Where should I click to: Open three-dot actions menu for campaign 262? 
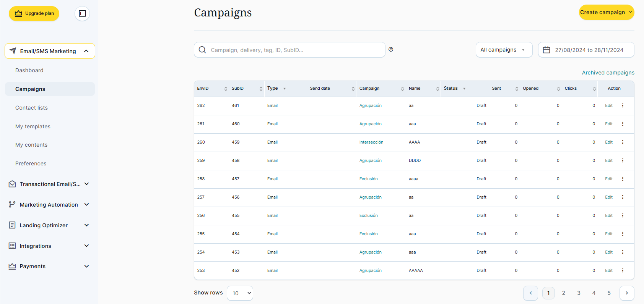(623, 105)
